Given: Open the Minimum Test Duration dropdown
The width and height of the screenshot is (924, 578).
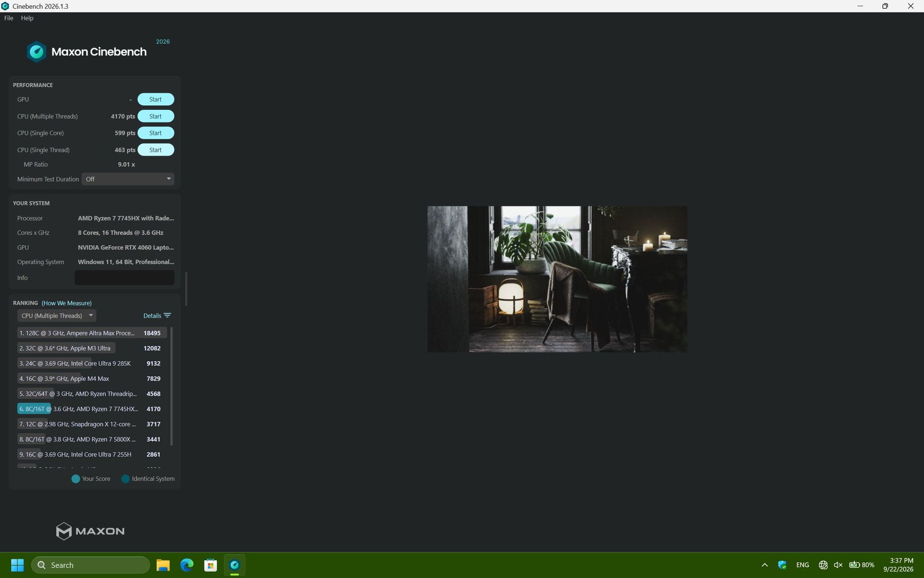Looking at the screenshot, I should [x=128, y=179].
